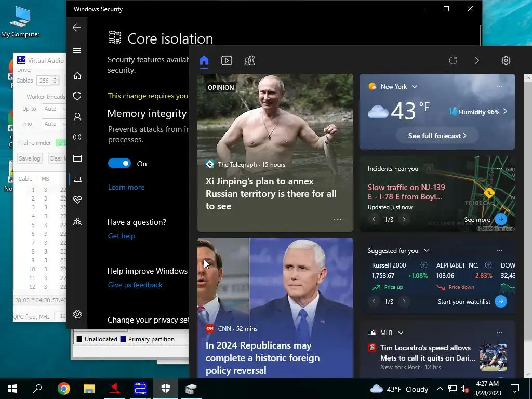The height and width of the screenshot is (399, 532).
Task: Open taskbar clock 4:27 AM
Action: [487, 389]
